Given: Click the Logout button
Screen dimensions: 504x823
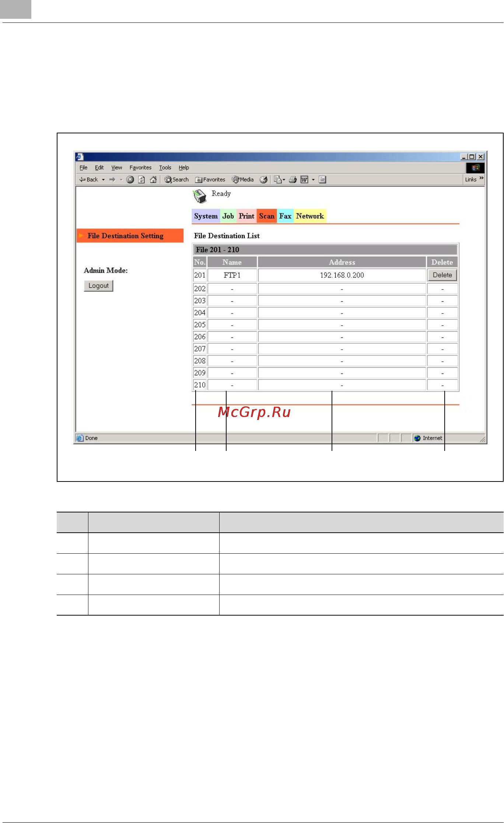Looking at the screenshot, I should coord(98,286).
